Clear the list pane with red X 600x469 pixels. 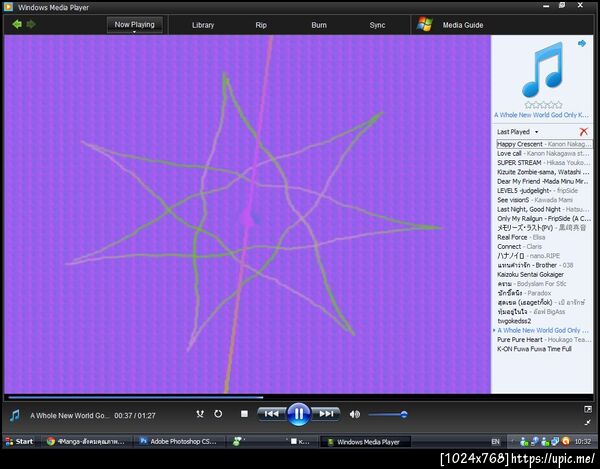coord(584,132)
